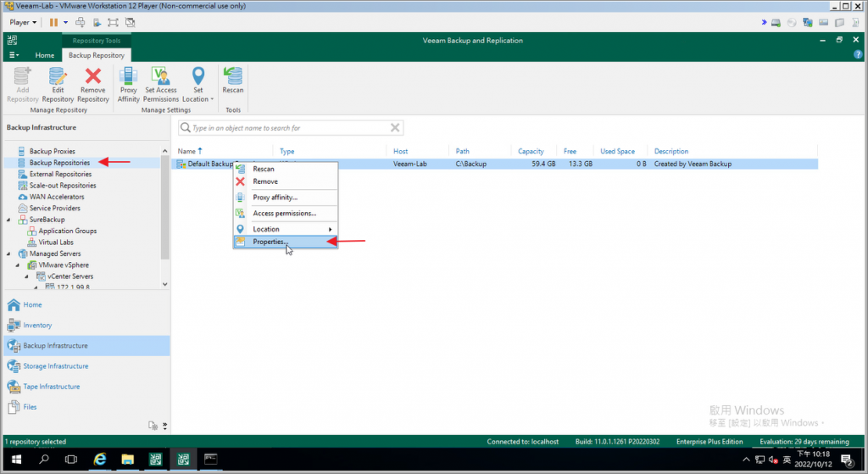Click the Edit Repository ribbon icon

pos(58,84)
